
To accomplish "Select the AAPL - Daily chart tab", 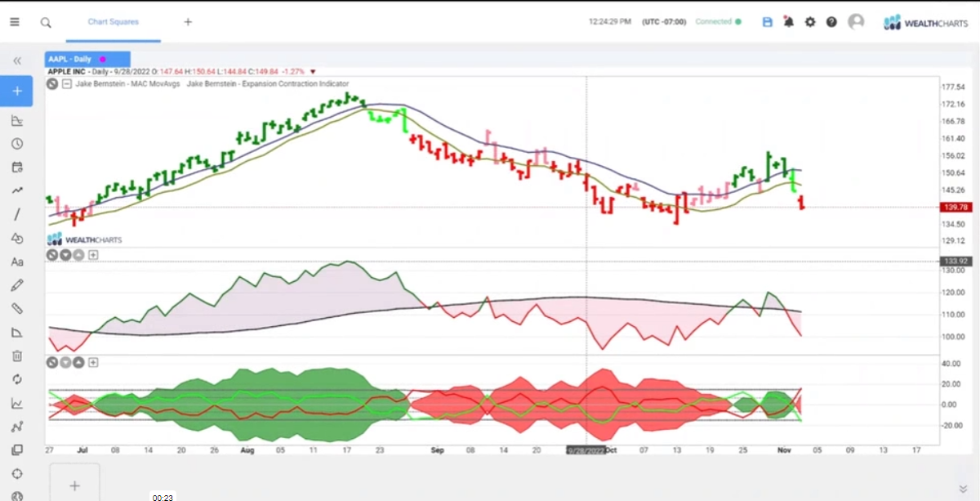I will [87, 59].
